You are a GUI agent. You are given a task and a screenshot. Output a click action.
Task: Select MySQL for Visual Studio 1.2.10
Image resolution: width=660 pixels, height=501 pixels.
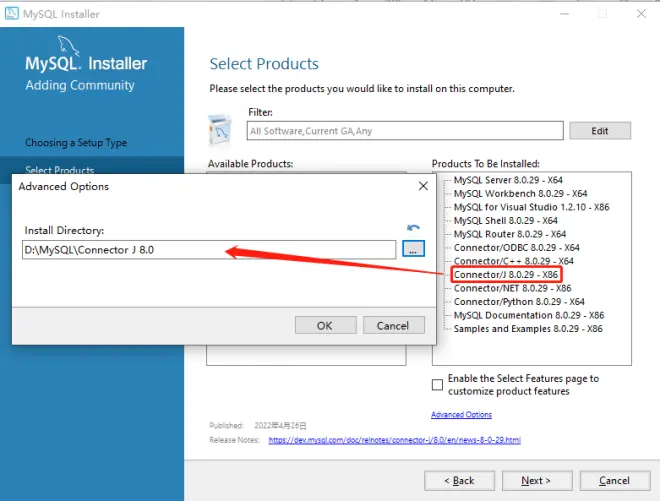pos(531,207)
